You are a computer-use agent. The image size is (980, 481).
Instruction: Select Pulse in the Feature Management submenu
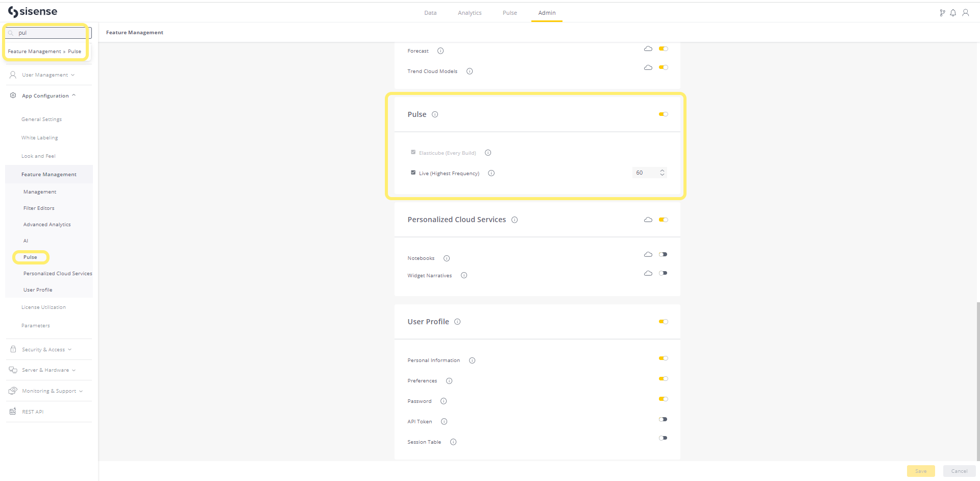(x=30, y=257)
